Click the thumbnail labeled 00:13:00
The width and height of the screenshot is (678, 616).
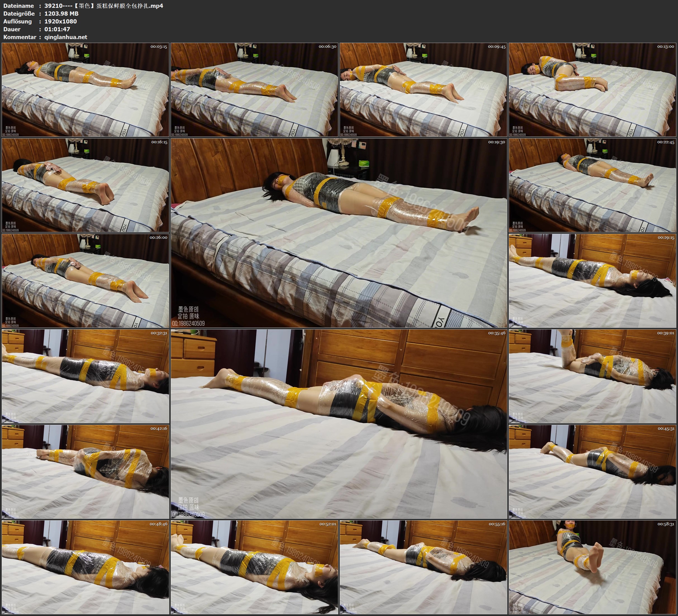pyautogui.click(x=593, y=90)
